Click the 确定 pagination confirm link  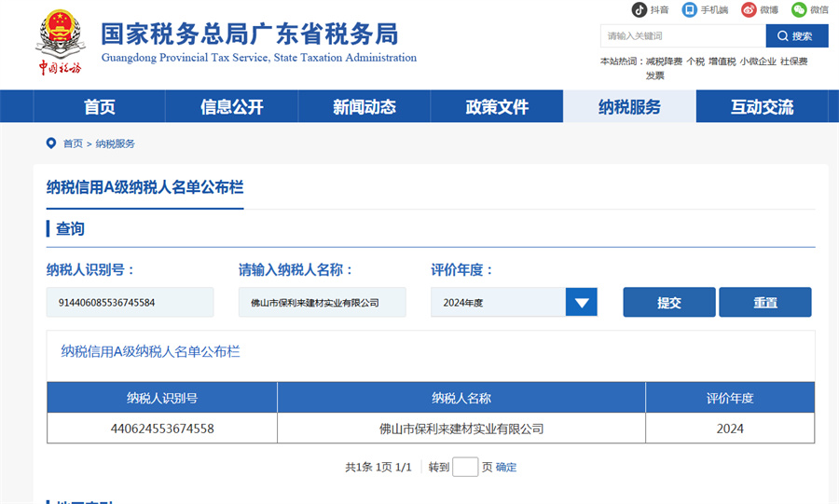506,468
